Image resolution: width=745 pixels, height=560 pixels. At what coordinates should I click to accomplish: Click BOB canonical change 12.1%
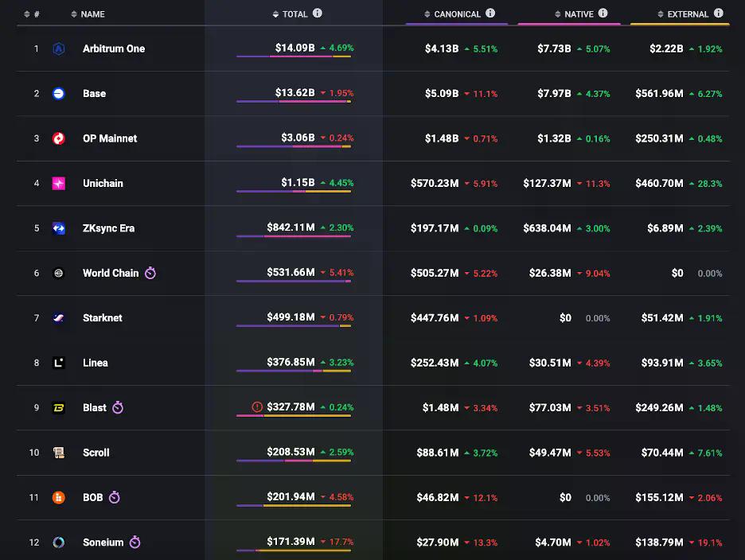tap(485, 497)
